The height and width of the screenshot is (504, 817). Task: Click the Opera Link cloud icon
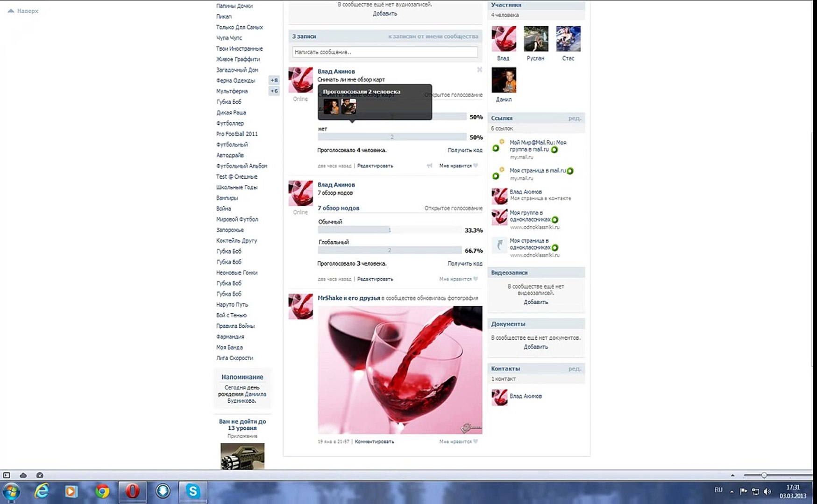pos(23,475)
